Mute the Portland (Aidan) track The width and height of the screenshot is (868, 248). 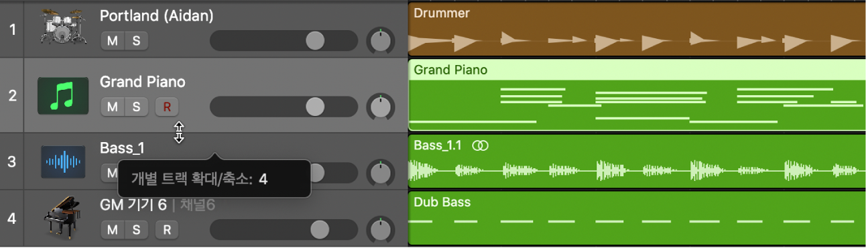(x=113, y=40)
